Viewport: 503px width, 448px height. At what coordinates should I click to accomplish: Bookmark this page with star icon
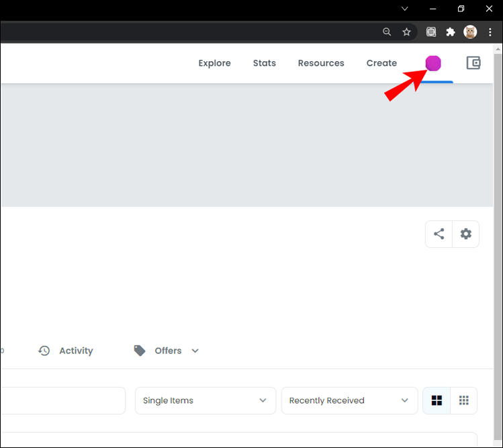coord(406,32)
